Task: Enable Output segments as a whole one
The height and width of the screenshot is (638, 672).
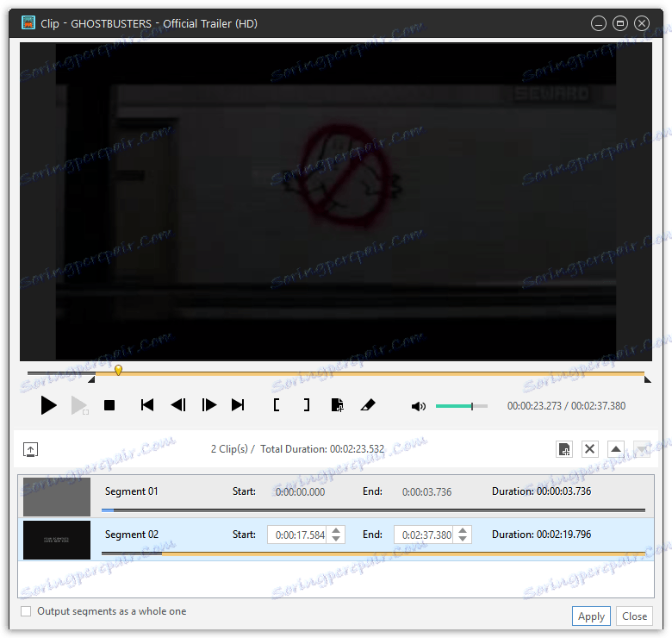Action: tap(26, 611)
